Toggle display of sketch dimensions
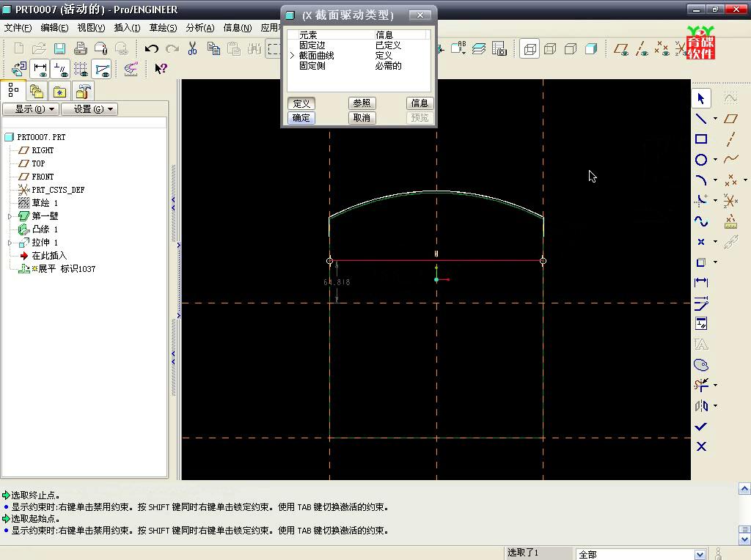This screenshot has width=751, height=560. 40,70
